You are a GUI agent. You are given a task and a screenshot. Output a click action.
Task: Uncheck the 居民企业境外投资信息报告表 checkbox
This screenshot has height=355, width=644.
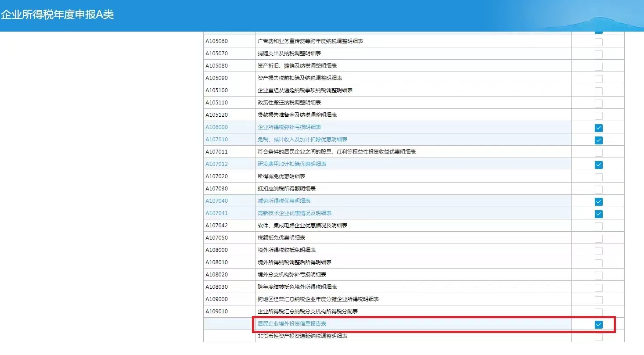598,325
